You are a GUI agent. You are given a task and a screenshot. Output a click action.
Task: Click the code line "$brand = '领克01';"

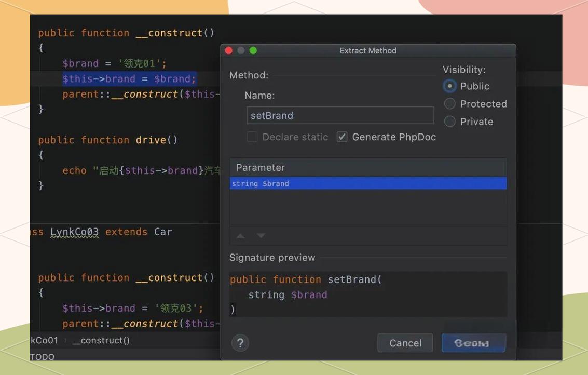114,63
